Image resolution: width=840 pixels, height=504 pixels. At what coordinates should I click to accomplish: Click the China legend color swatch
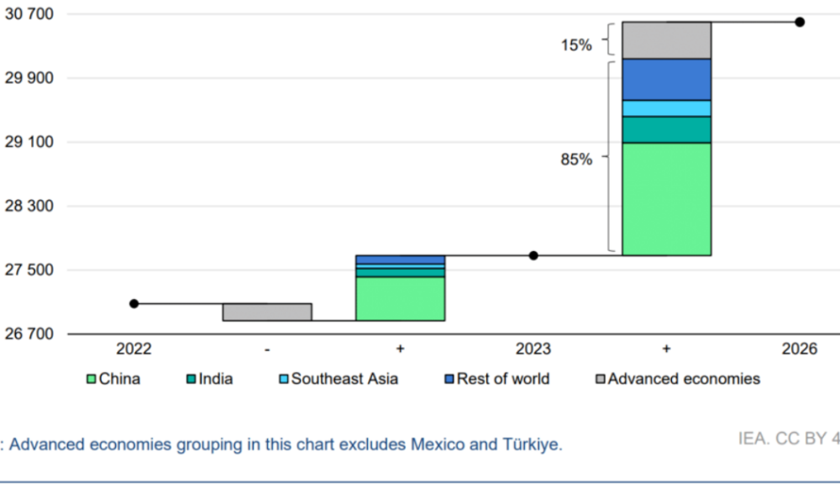92,380
